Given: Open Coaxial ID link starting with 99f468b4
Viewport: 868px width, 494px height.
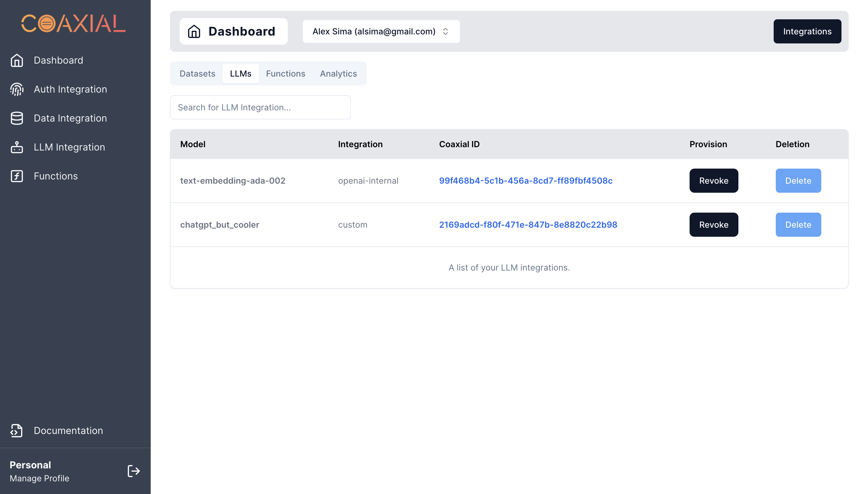Looking at the screenshot, I should pos(526,180).
